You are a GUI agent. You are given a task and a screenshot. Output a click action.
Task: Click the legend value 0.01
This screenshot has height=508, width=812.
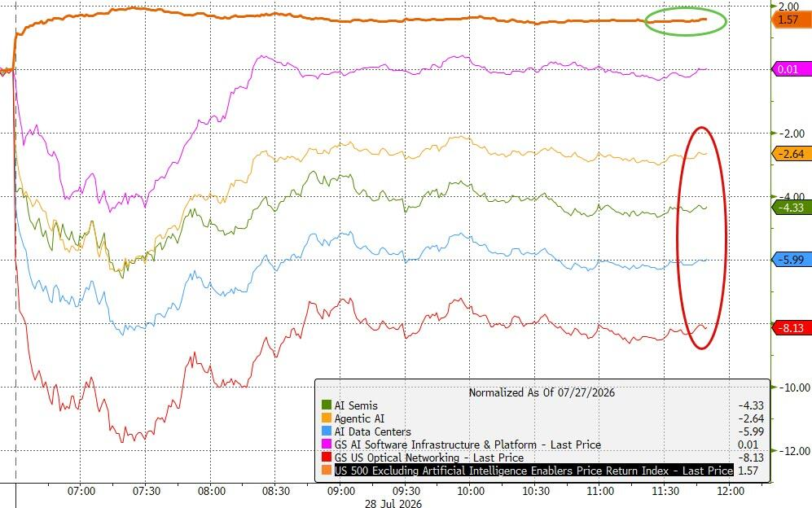point(748,444)
